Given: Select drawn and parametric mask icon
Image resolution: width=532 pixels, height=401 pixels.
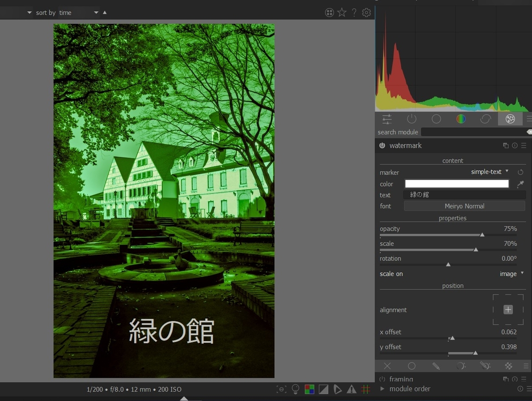Looking at the screenshot, I should click(485, 366).
